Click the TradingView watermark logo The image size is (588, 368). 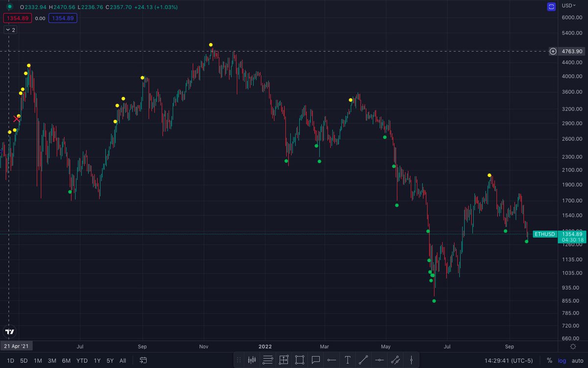pos(8,332)
